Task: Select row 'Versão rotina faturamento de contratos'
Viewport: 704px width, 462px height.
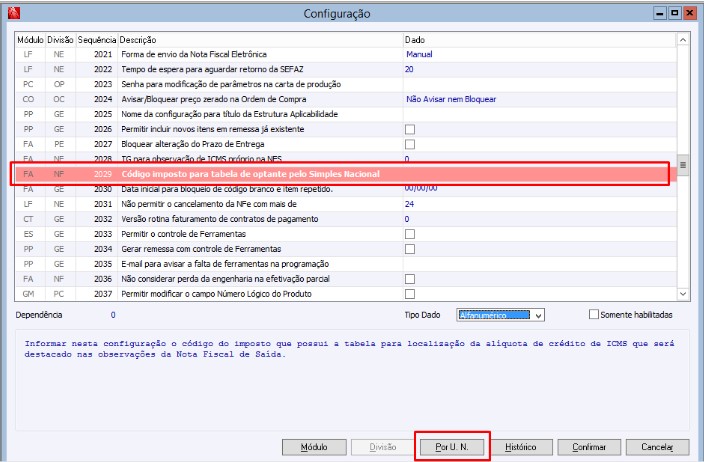Action: click(x=346, y=219)
